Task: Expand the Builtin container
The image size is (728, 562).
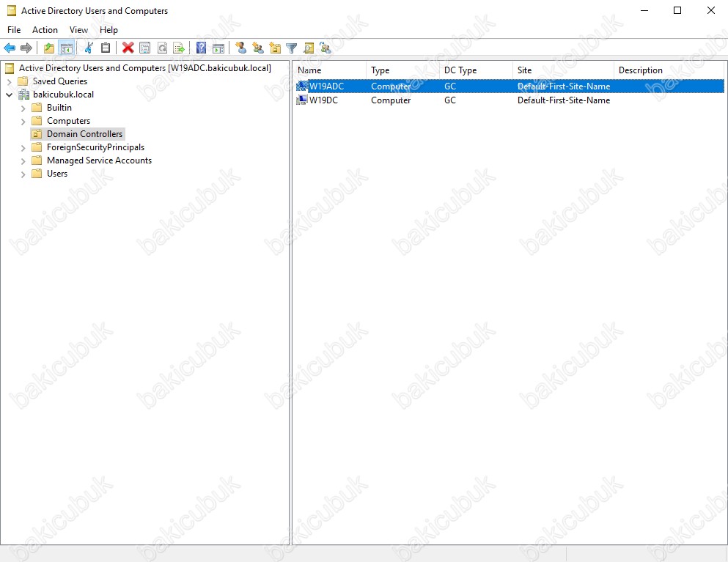Action: click(x=23, y=108)
